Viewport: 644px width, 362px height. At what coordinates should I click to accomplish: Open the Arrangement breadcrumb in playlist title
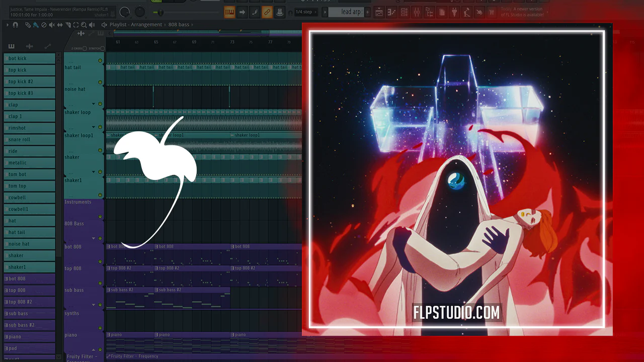click(x=147, y=25)
